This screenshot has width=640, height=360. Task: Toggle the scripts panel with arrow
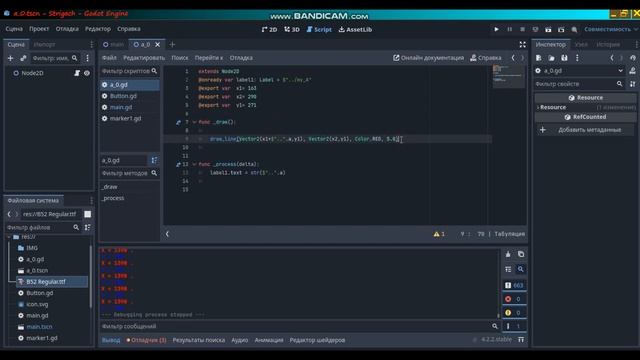[x=167, y=234]
